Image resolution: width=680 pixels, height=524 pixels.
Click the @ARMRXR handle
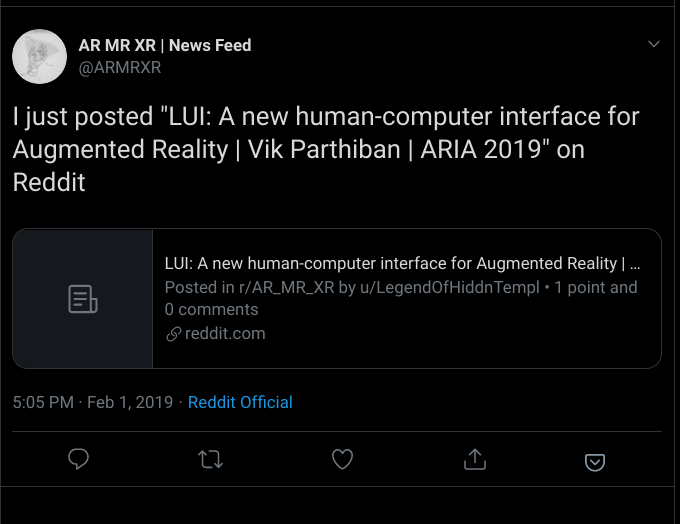(120, 68)
